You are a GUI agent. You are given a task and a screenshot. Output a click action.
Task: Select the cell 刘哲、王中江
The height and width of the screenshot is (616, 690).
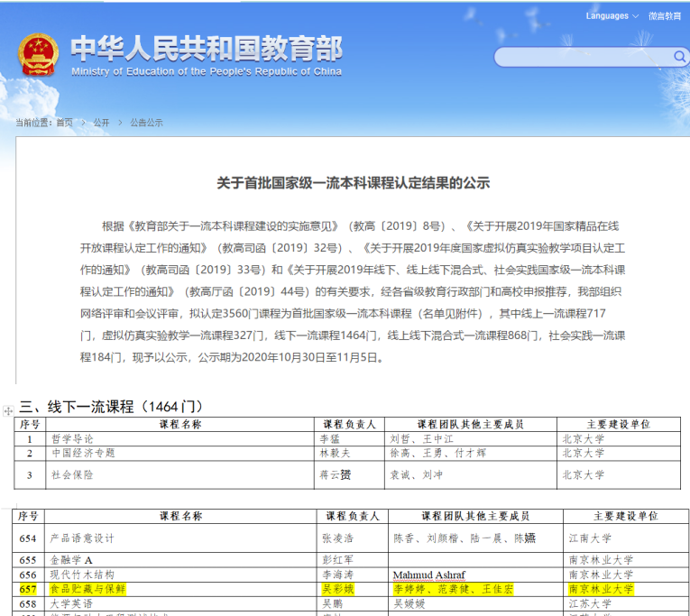click(x=471, y=438)
